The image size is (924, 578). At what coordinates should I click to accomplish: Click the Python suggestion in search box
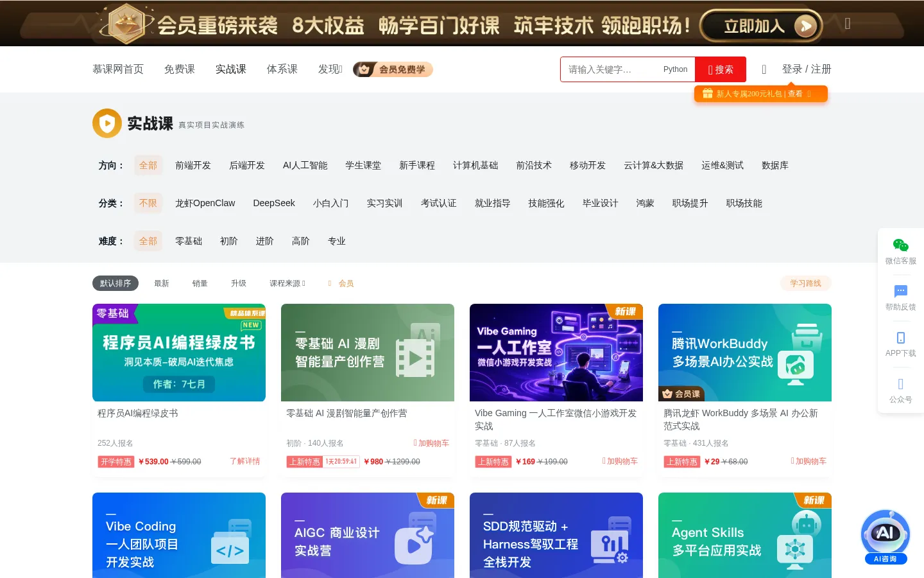[x=675, y=69]
